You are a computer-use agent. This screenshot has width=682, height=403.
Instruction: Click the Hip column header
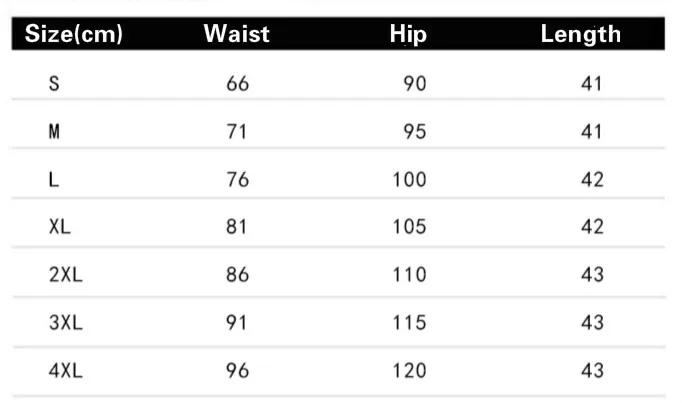pos(408,34)
